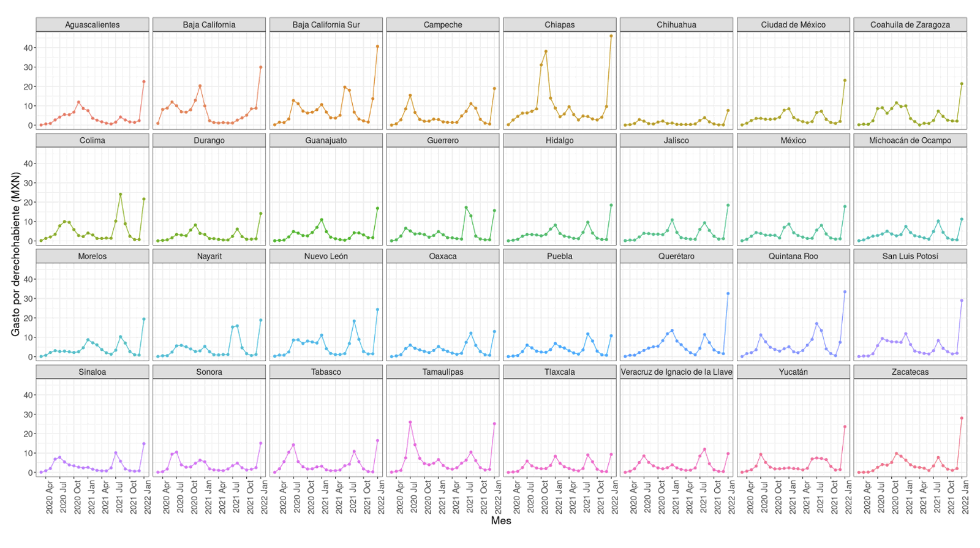The height and width of the screenshot is (548, 980).
Task: Click the Aguascalientes panel header
Action: [x=92, y=24]
